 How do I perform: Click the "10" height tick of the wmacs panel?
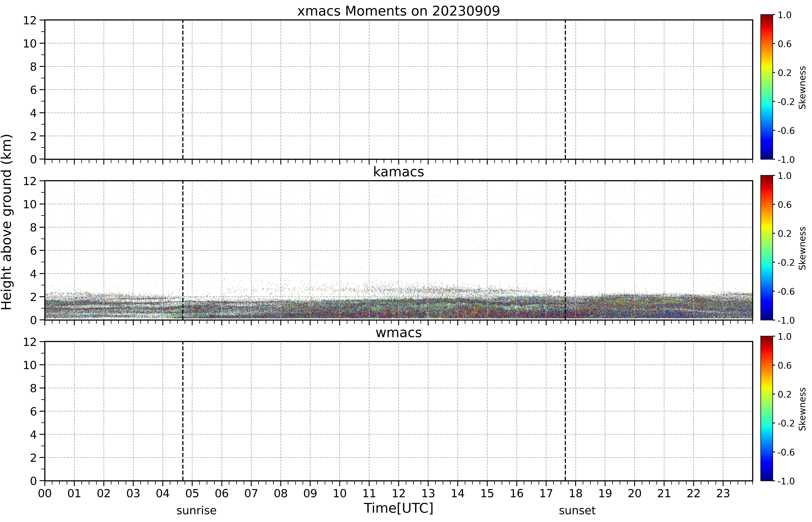[30, 365]
